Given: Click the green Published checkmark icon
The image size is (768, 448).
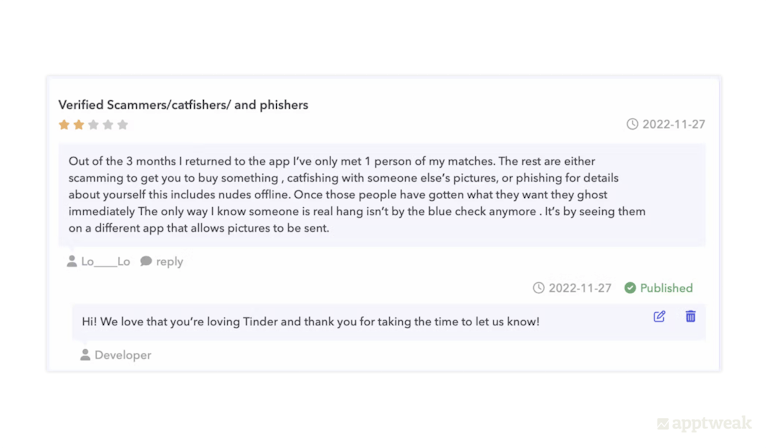Looking at the screenshot, I should pyautogui.click(x=630, y=288).
